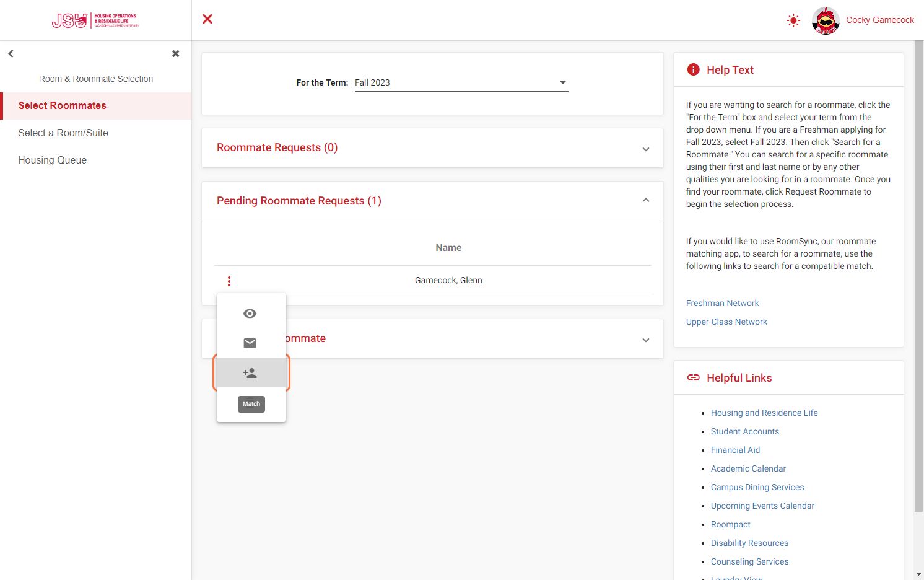Open Select a Room/Suite in the sidebar
This screenshot has width=924, height=580.
[x=96, y=133]
